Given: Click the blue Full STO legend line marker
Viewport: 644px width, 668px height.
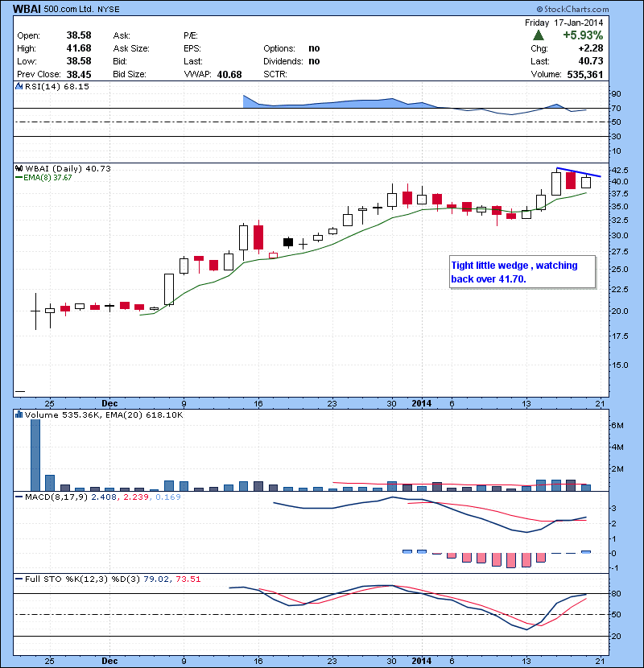Looking at the screenshot, I should coord(19,579).
